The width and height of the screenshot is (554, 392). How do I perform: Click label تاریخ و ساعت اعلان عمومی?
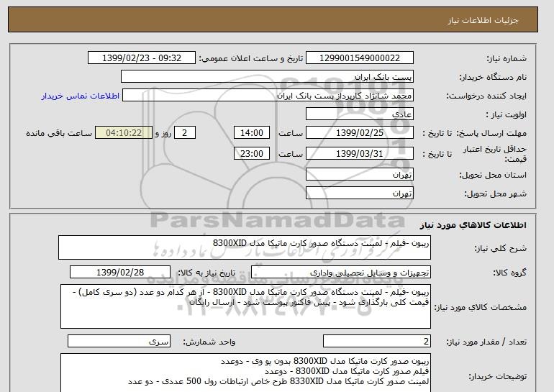click(x=251, y=58)
